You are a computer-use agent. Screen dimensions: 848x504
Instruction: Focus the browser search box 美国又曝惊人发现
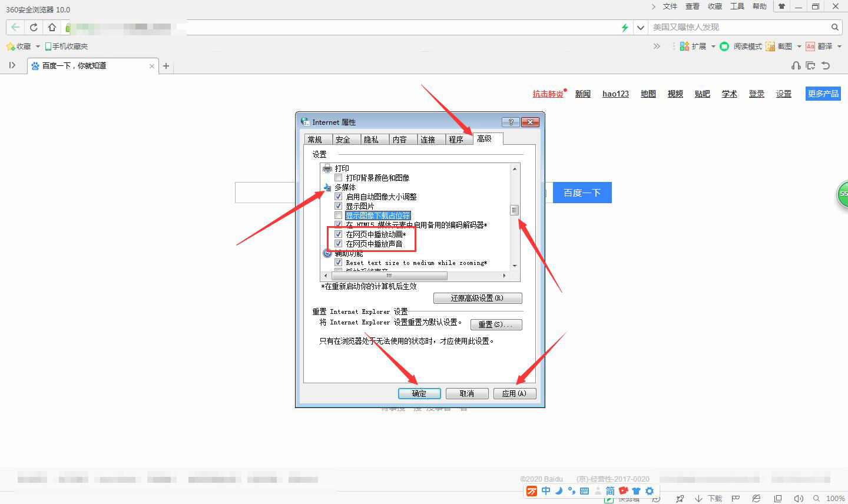point(739,27)
